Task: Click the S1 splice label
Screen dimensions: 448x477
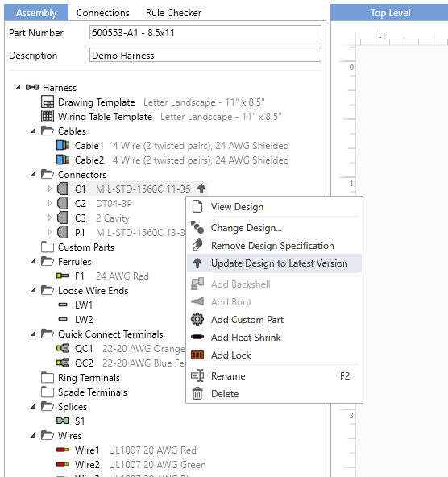Action: (x=80, y=421)
